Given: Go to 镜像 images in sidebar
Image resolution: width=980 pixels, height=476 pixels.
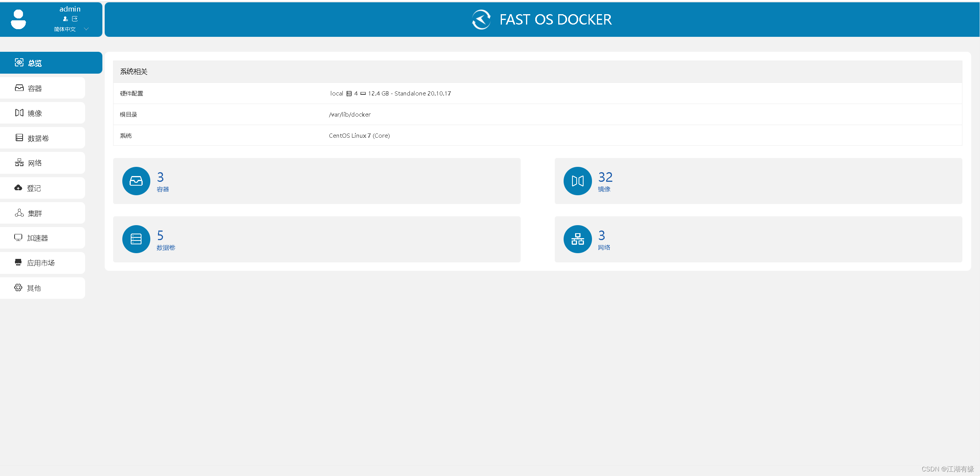Looking at the screenshot, I should (x=43, y=113).
